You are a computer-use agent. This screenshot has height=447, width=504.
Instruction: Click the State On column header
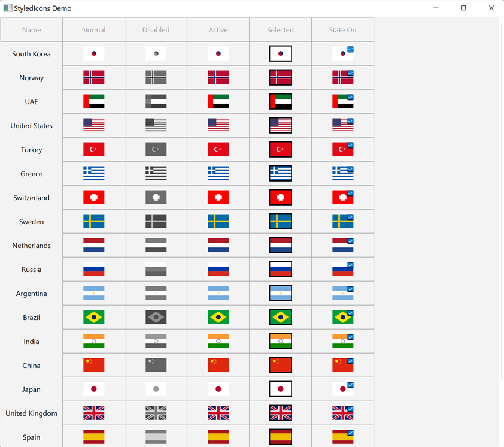(x=342, y=30)
